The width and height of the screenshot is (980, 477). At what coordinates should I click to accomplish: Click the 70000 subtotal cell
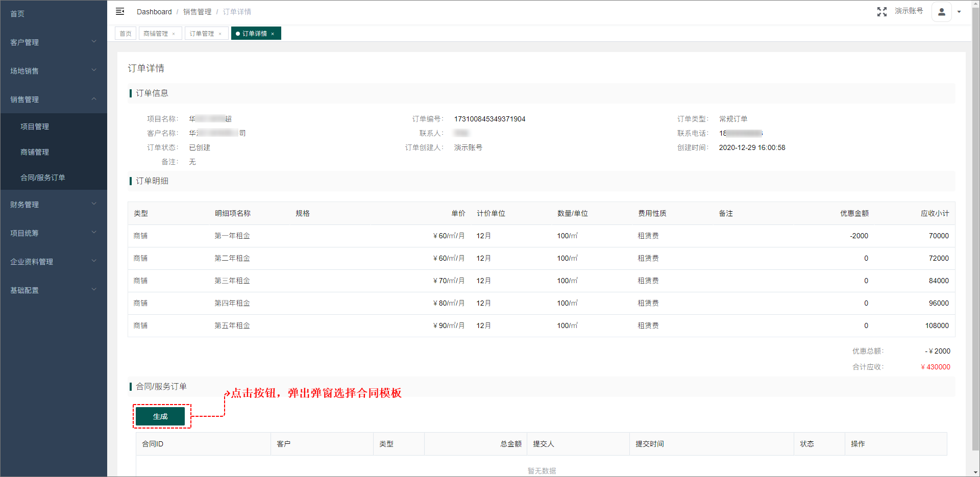(939, 236)
